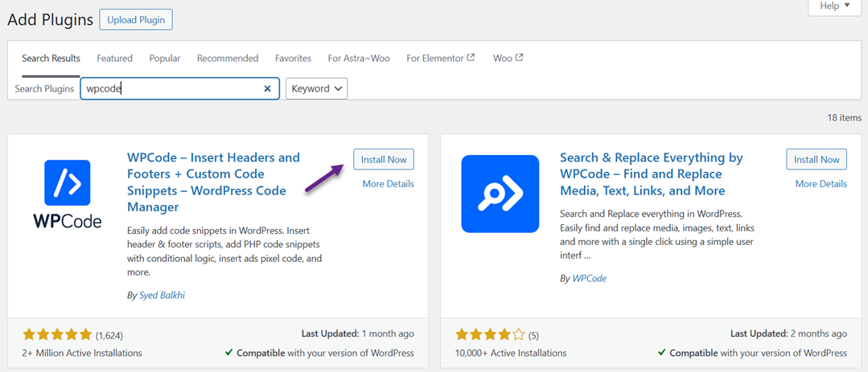The image size is (868, 372).
Task: Click the 10,000+ Active Installations text
Action: tap(511, 353)
